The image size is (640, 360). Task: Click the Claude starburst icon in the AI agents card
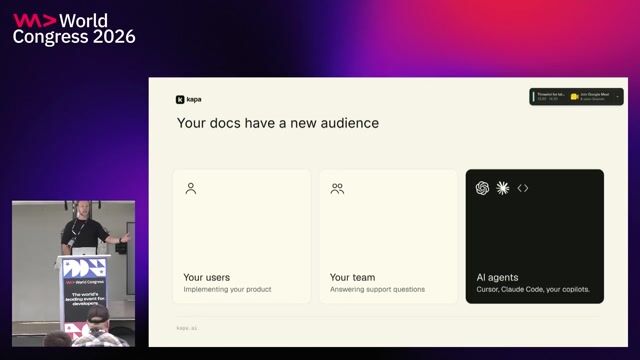tap(502, 188)
